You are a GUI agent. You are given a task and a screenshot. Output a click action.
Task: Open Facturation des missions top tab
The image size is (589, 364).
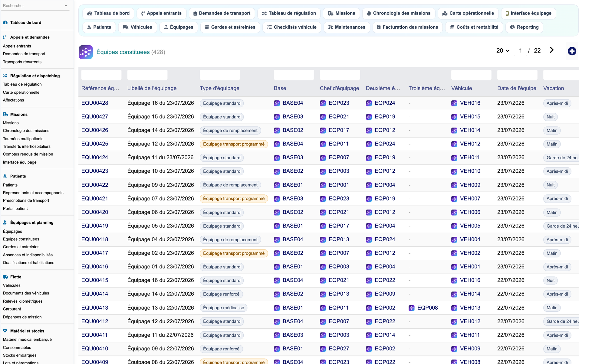pos(407,27)
